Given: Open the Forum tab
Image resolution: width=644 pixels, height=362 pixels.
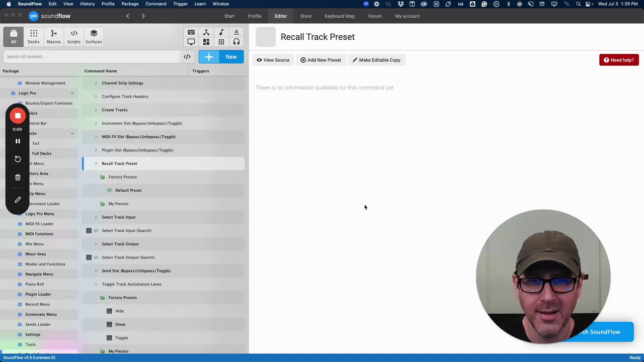Looking at the screenshot, I should click(375, 16).
